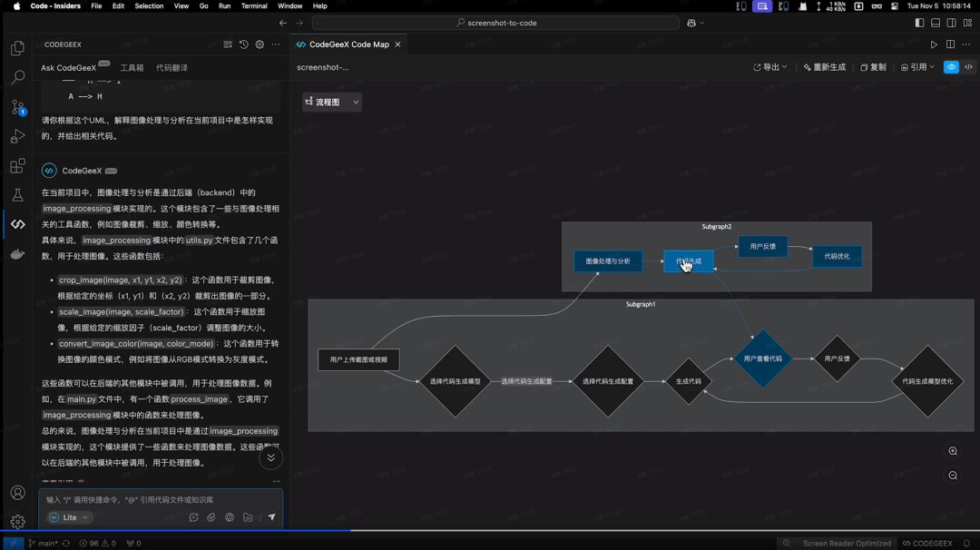Switch code map to preview eye mode

951,67
